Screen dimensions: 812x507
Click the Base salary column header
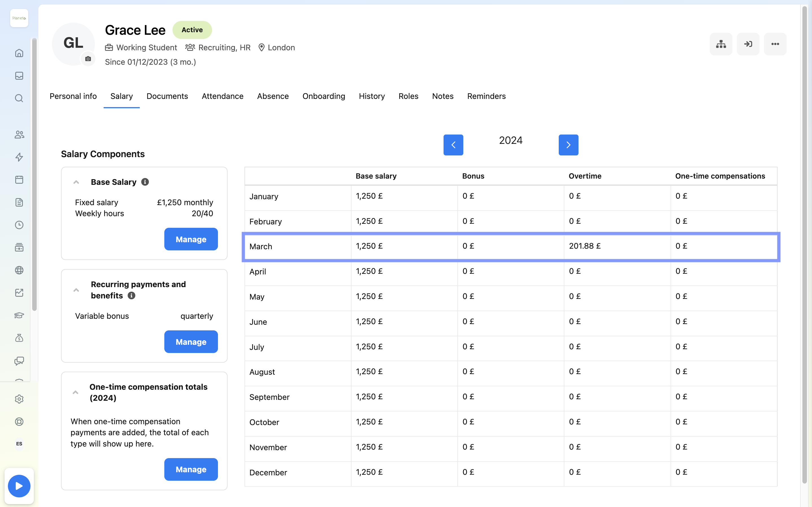click(x=376, y=176)
